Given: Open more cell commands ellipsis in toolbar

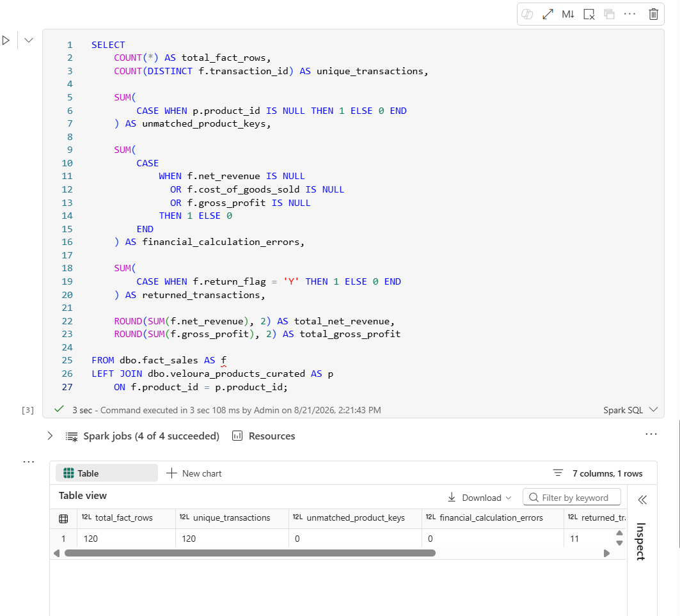Looking at the screenshot, I should pos(629,14).
